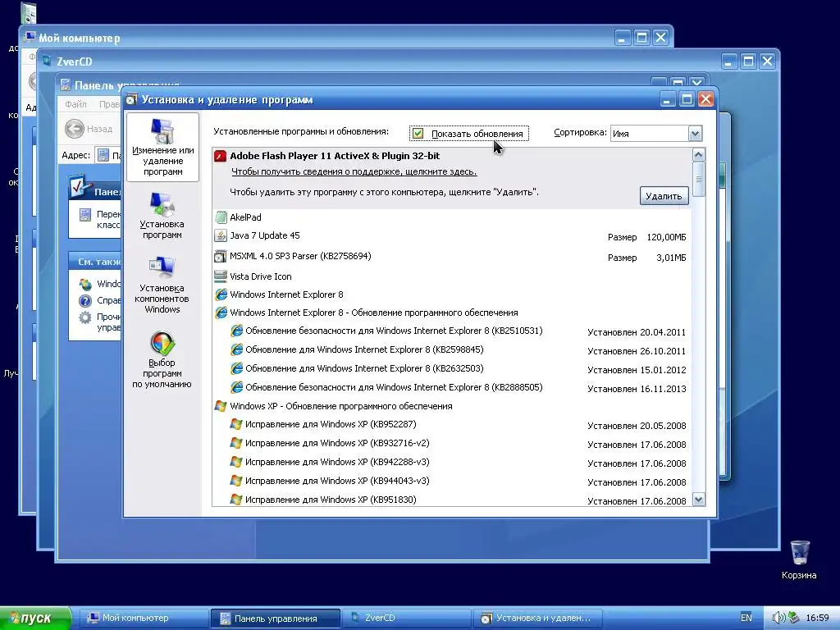Click install date 20.05.2008

pyautogui.click(x=663, y=426)
